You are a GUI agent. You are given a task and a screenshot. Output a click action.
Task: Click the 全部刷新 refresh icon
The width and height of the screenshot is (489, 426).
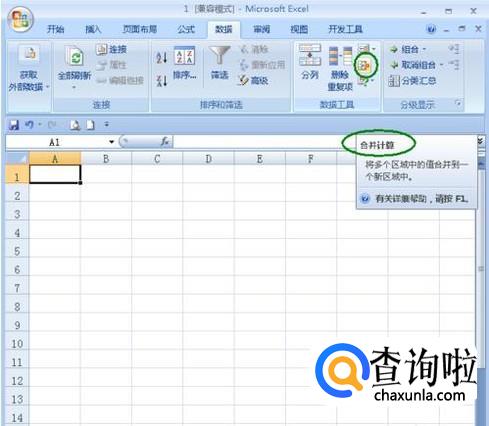(75, 57)
